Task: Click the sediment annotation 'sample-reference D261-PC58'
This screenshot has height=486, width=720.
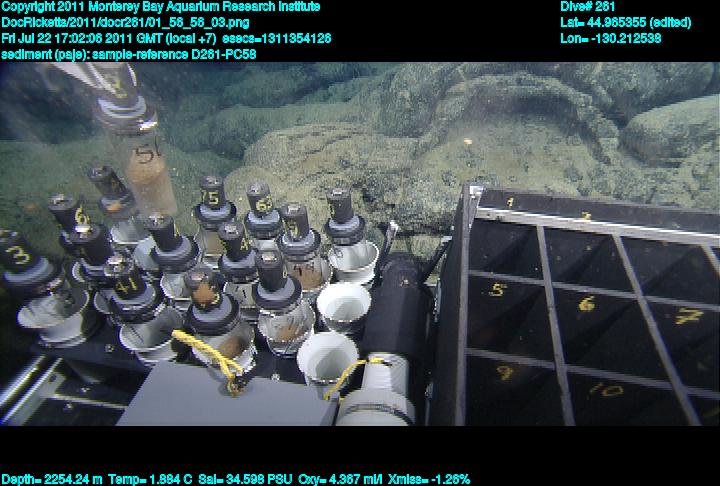Action: (x=174, y=54)
